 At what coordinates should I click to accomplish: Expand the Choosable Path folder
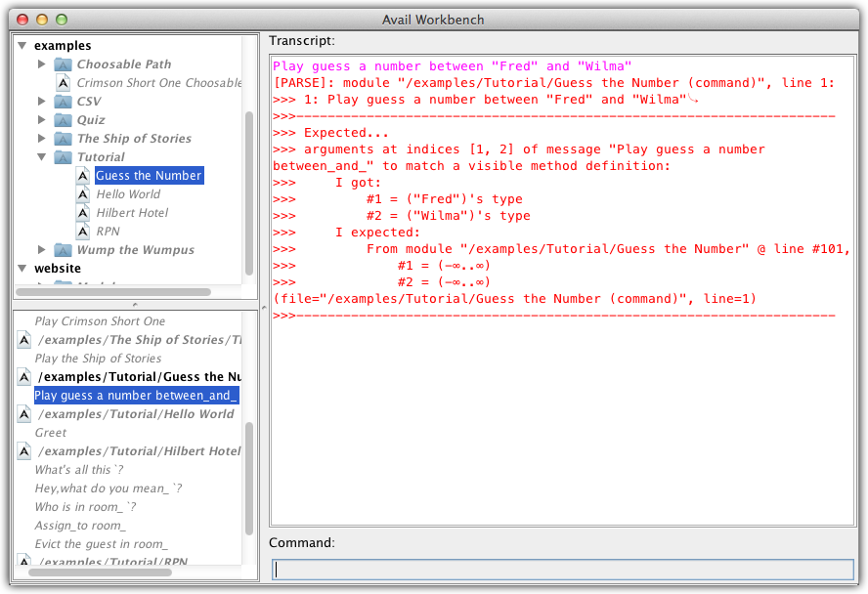click(41, 64)
